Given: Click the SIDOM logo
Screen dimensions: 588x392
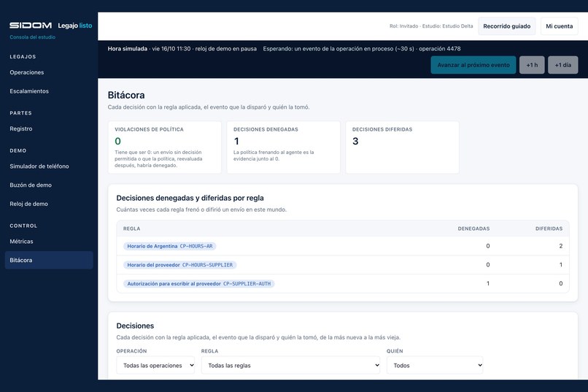Looking at the screenshot, I should pyautogui.click(x=31, y=25).
